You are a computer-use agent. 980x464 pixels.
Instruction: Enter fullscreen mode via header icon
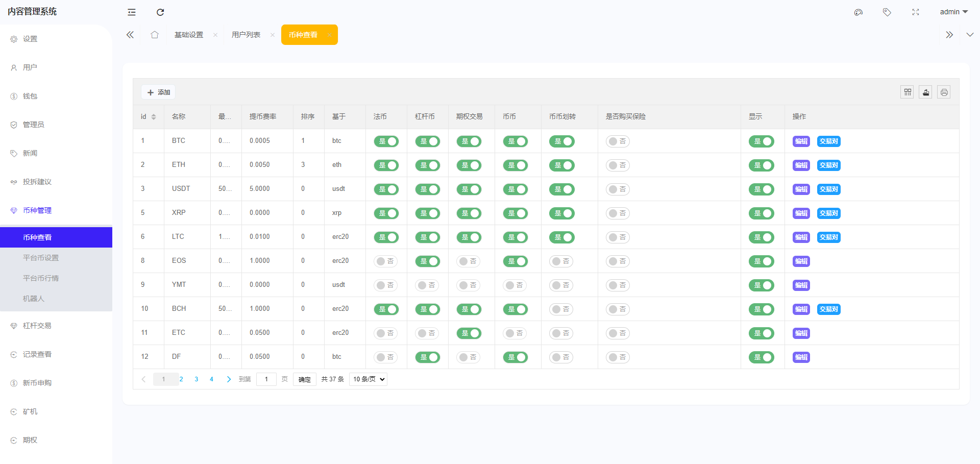click(916, 12)
